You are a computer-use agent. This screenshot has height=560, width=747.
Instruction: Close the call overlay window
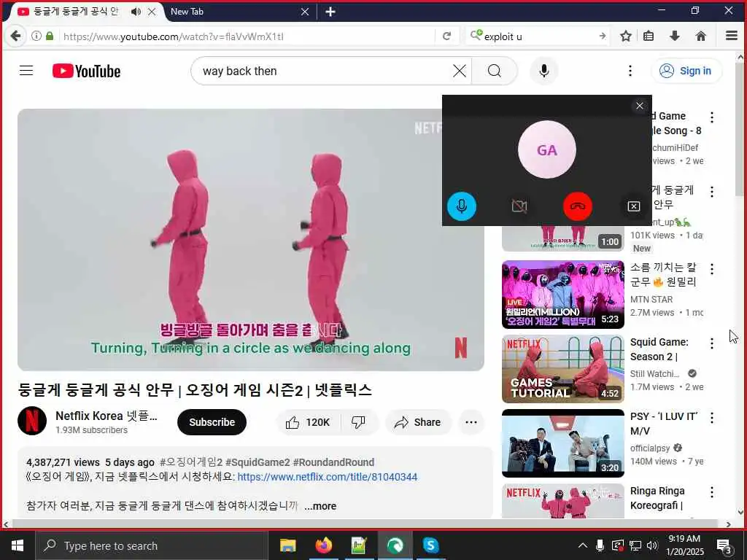point(639,106)
